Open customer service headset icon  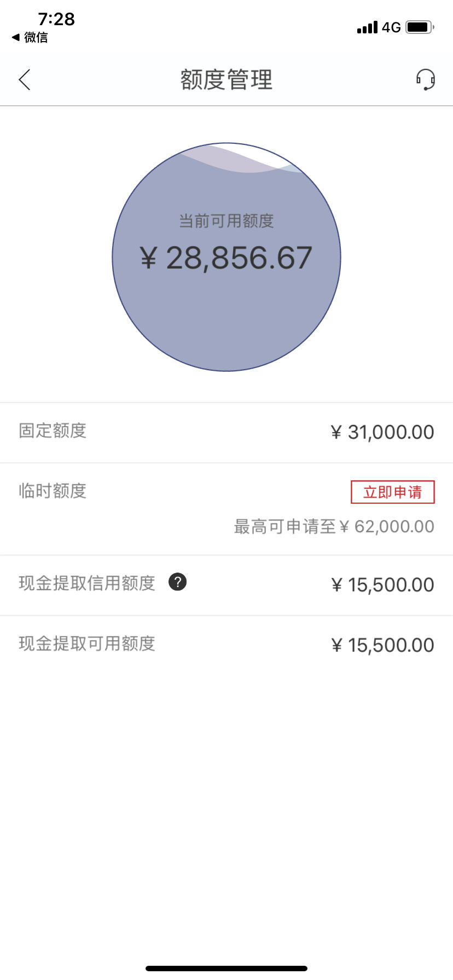point(425,80)
